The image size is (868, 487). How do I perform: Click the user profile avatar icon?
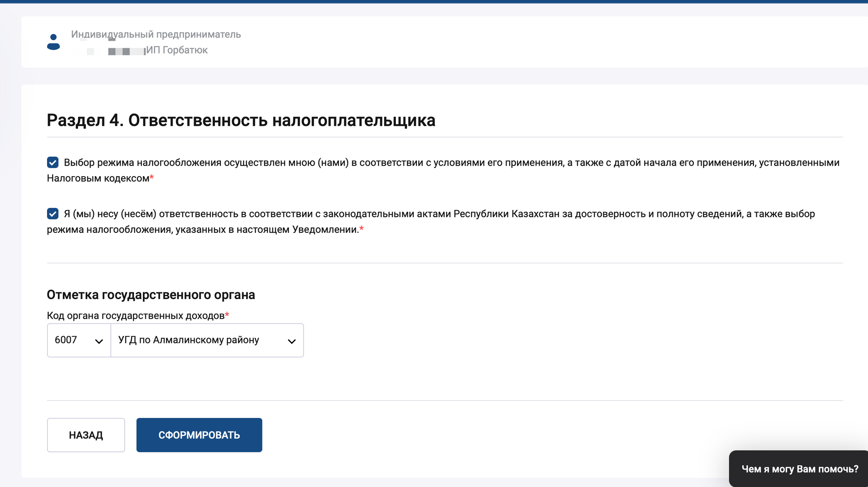53,42
